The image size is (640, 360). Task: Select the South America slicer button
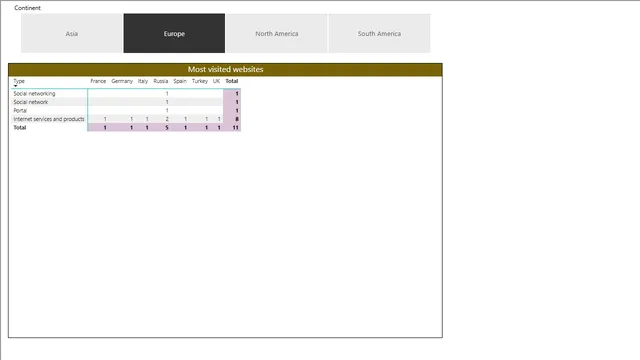(x=379, y=33)
